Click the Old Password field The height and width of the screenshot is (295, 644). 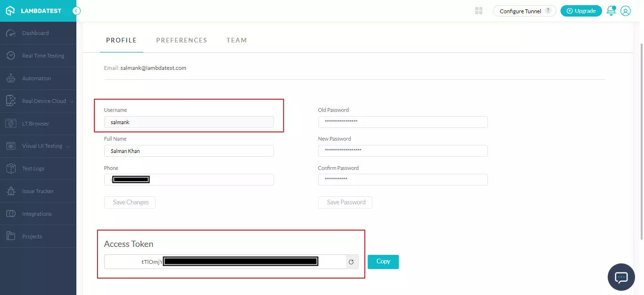403,122
